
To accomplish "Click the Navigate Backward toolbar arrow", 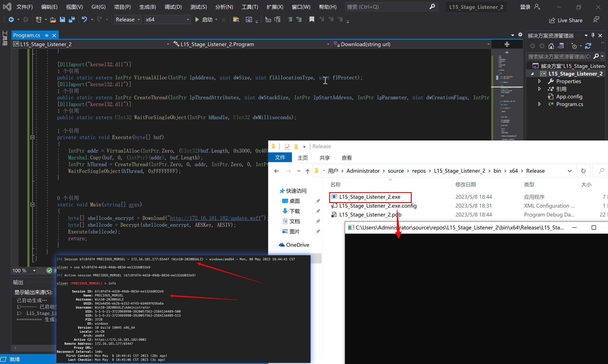I will (11, 20).
